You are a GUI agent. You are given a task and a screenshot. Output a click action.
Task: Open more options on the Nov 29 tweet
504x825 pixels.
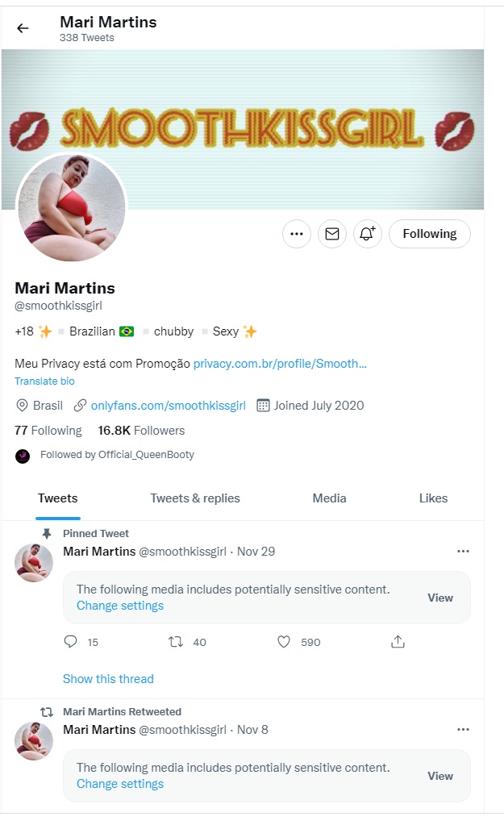(x=463, y=552)
